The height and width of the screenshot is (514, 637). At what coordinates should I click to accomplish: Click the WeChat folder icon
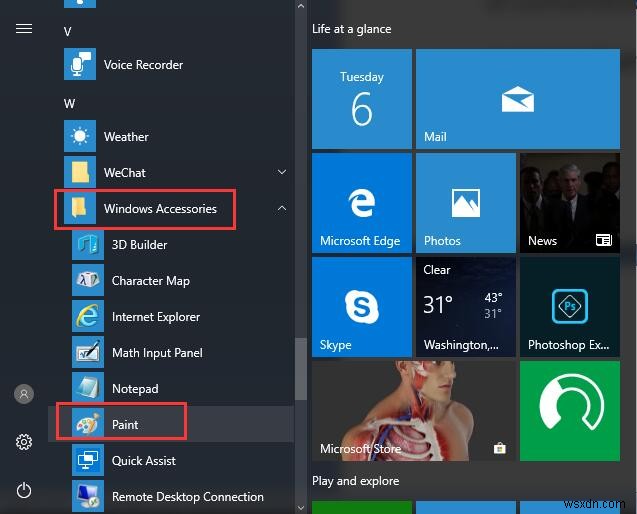tap(80, 172)
